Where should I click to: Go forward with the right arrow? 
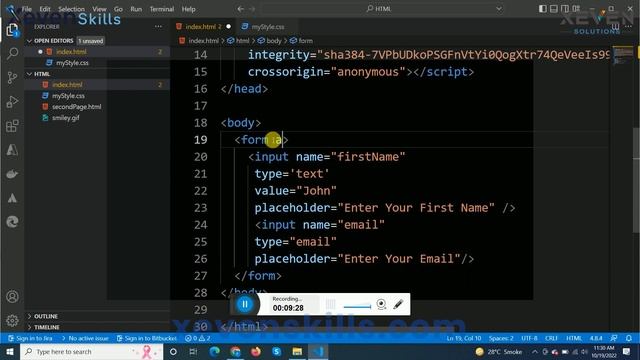[x=252, y=9]
